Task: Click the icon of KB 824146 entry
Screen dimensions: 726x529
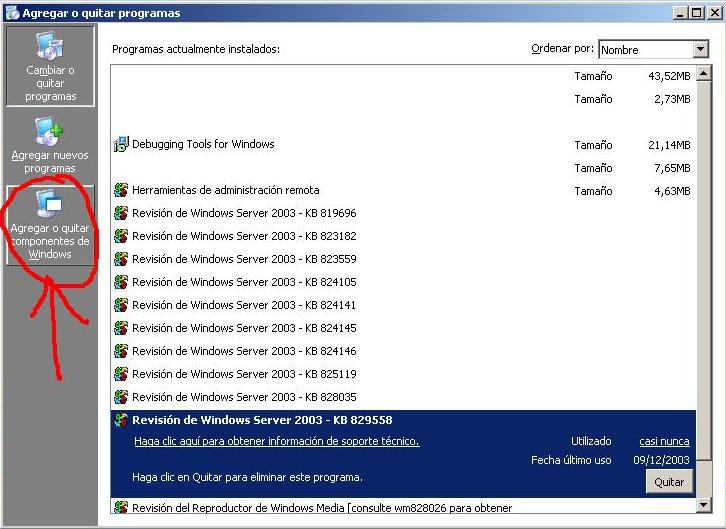Action: (x=121, y=351)
